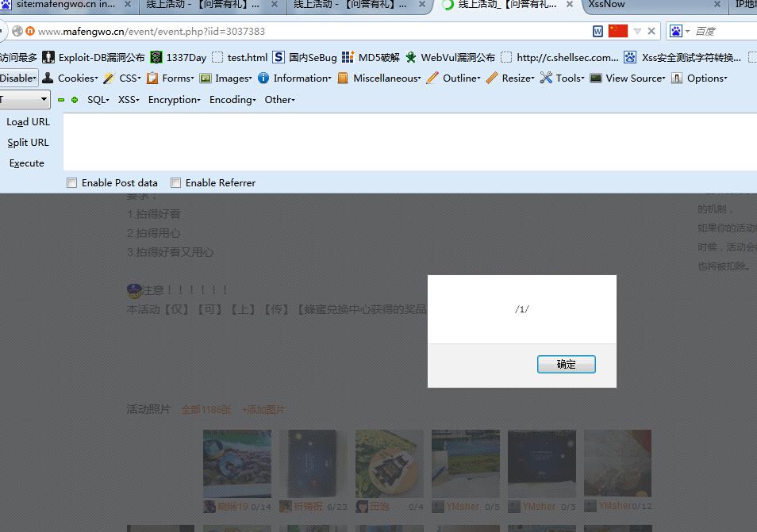757x532 pixels.
Task: Click the Outline pencil icon
Action: [433, 78]
